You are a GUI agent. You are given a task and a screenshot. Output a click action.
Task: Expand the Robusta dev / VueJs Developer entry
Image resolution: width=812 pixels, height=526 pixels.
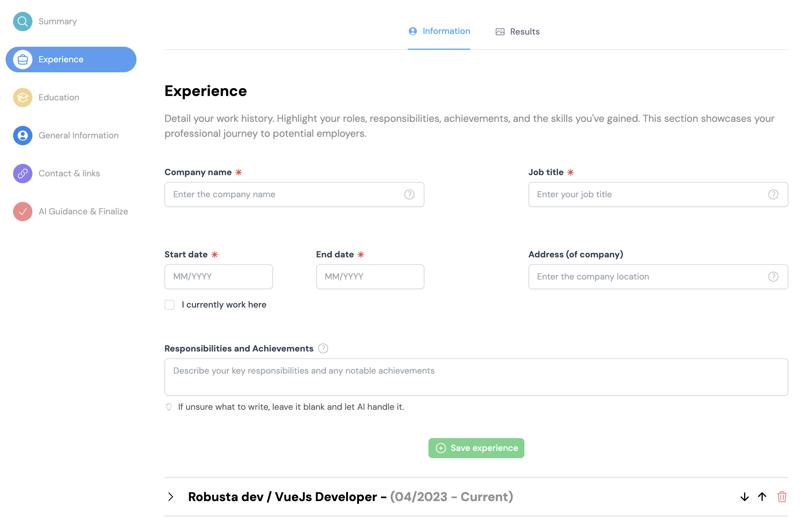point(171,497)
